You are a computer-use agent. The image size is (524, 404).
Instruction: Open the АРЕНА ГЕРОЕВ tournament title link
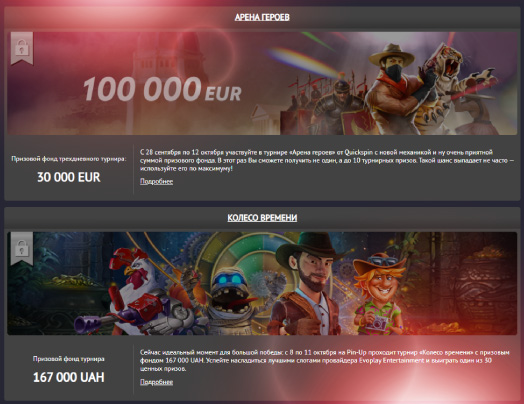[262, 17]
